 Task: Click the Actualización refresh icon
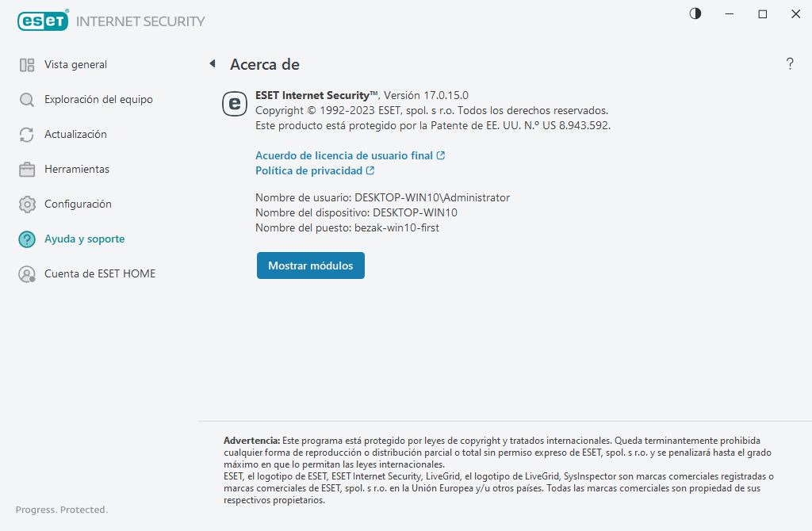[x=27, y=135]
